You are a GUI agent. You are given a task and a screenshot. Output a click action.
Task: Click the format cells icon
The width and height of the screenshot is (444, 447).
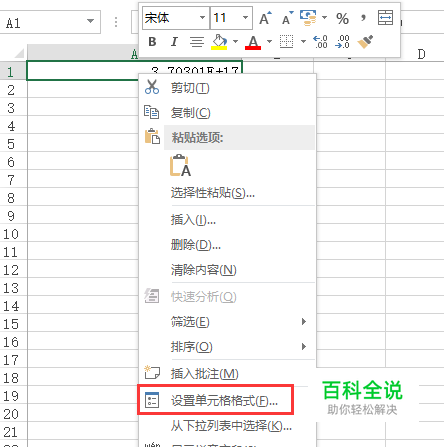point(152,400)
